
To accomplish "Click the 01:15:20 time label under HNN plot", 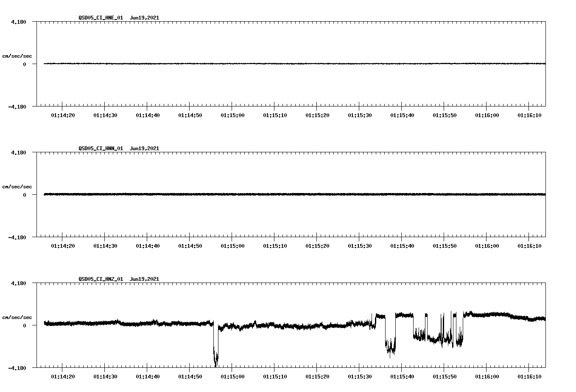I will (317, 246).
